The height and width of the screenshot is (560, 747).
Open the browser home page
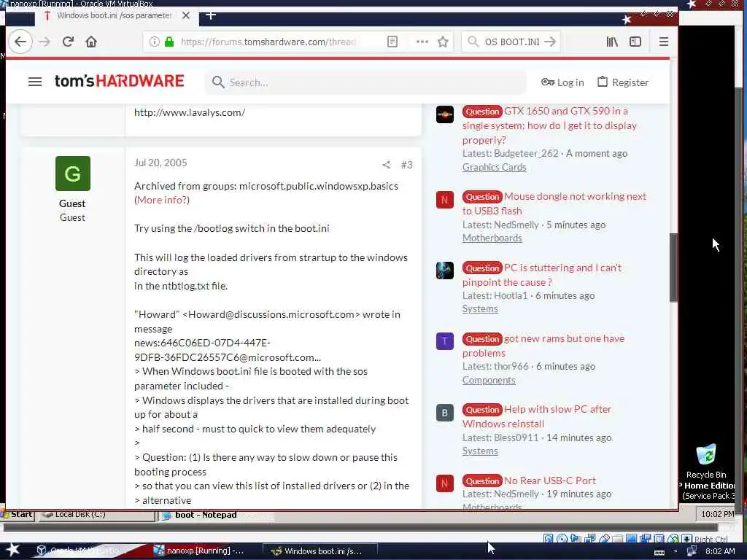tap(91, 42)
